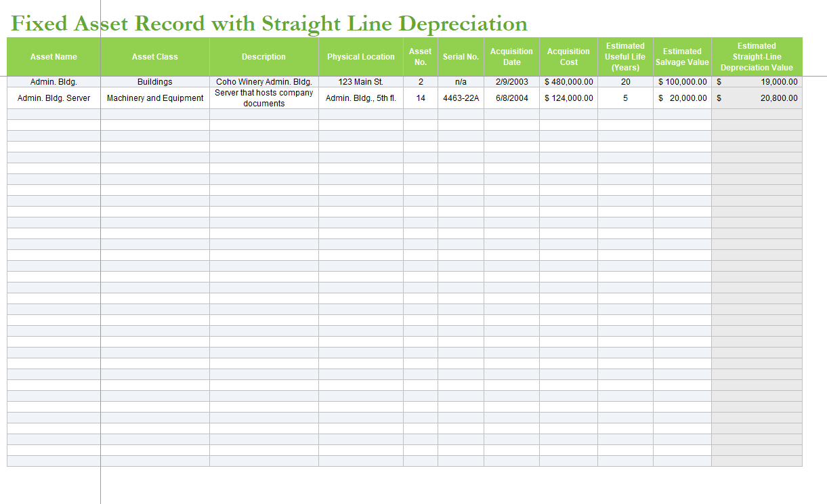This screenshot has height=504, width=827.
Task: Click the 'Acquisition Cost' column header
Action: coord(569,57)
